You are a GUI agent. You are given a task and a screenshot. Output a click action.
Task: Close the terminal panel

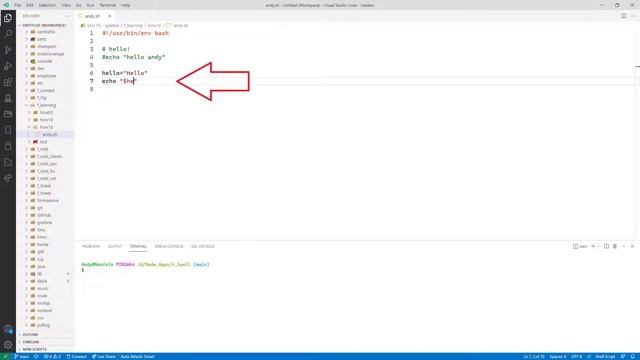[x=632, y=246]
